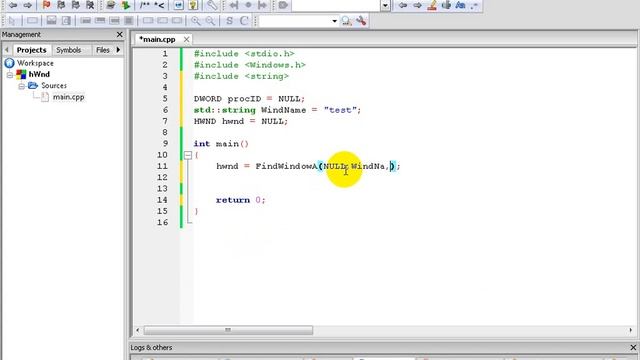Click the C letter toolbar icon

pos(244,20)
